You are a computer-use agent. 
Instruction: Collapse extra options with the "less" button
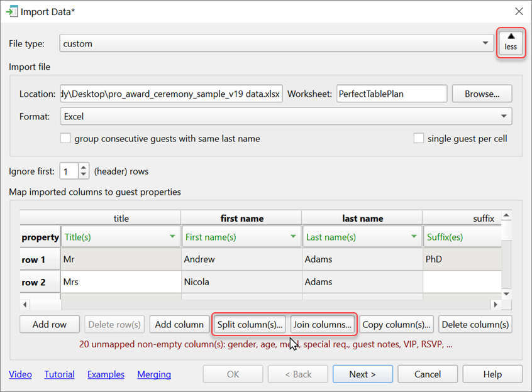(511, 42)
